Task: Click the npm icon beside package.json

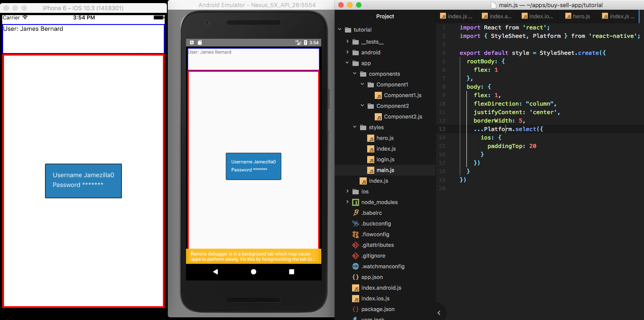Action: click(x=356, y=309)
